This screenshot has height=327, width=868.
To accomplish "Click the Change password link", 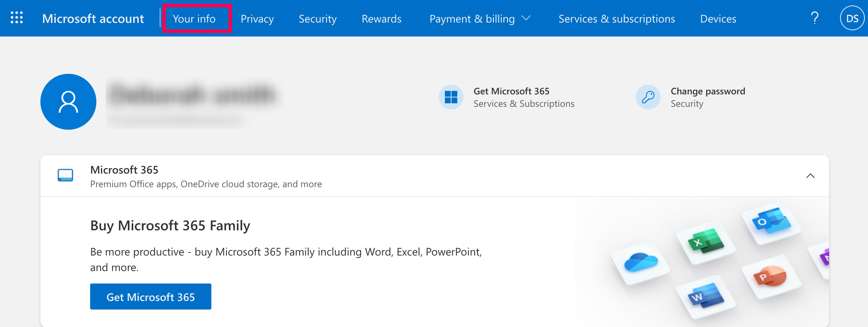I will tap(708, 91).
